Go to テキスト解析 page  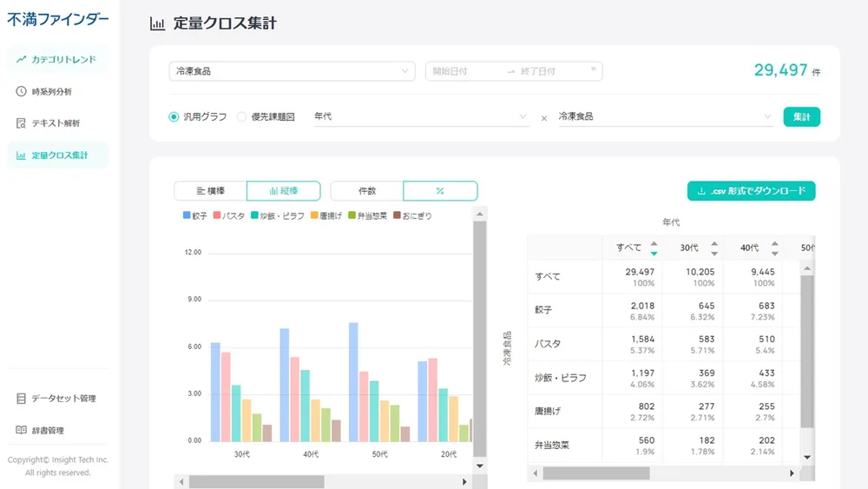point(57,123)
